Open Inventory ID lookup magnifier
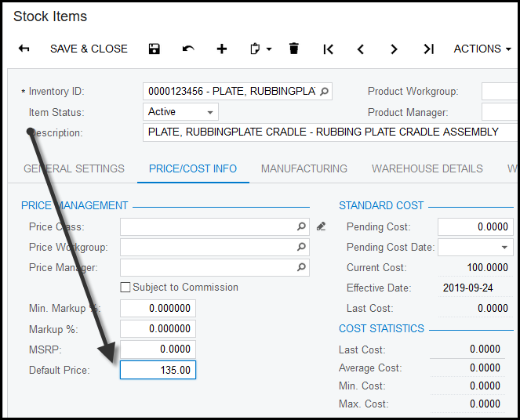The image size is (520, 420). coord(325,91)
